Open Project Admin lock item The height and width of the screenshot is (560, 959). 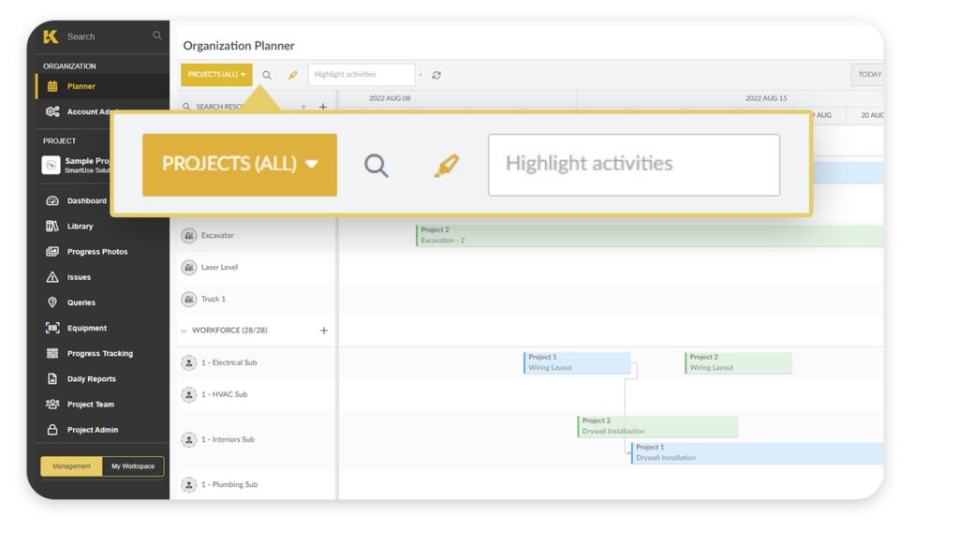click(x=82, y=430)
